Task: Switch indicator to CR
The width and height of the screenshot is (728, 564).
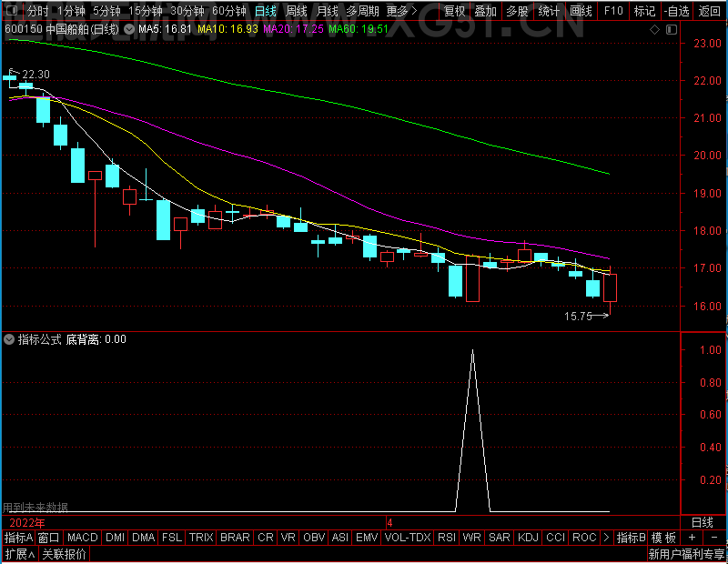Action: (x=266, y=538)
